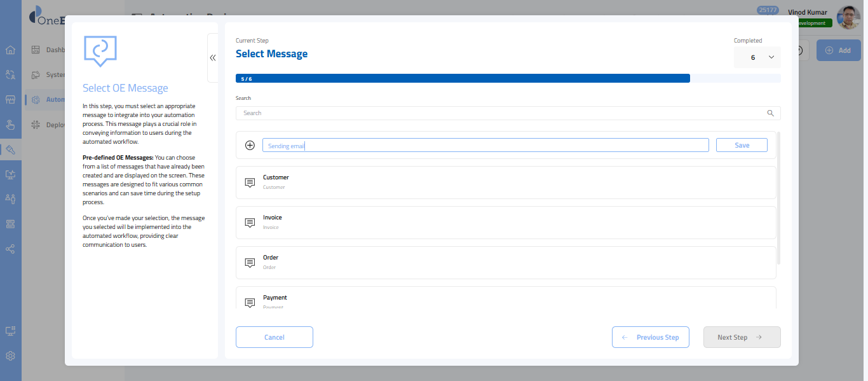
Task: Click the Next Step button
Action: pos(742,337)
